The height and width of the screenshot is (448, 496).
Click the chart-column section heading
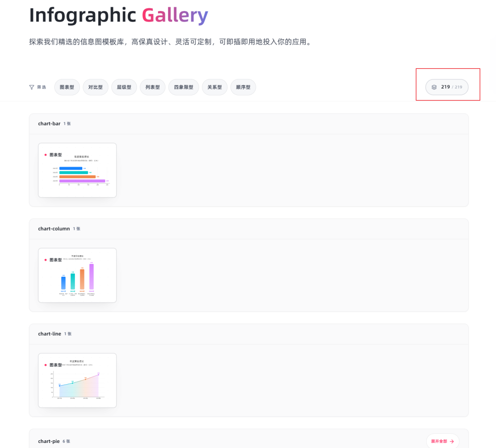pyautogui.click(x=54, y=229)
